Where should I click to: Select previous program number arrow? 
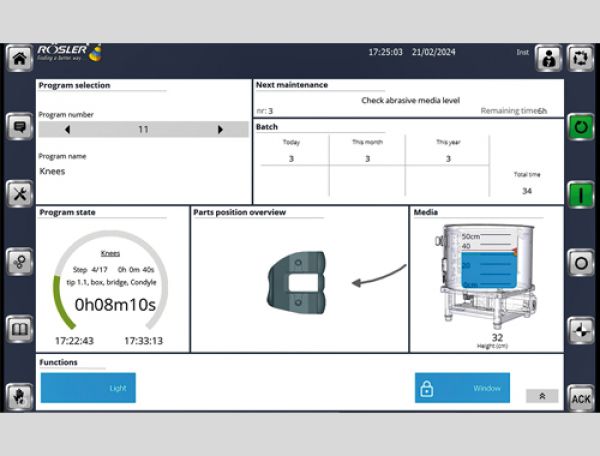[67, 130]
